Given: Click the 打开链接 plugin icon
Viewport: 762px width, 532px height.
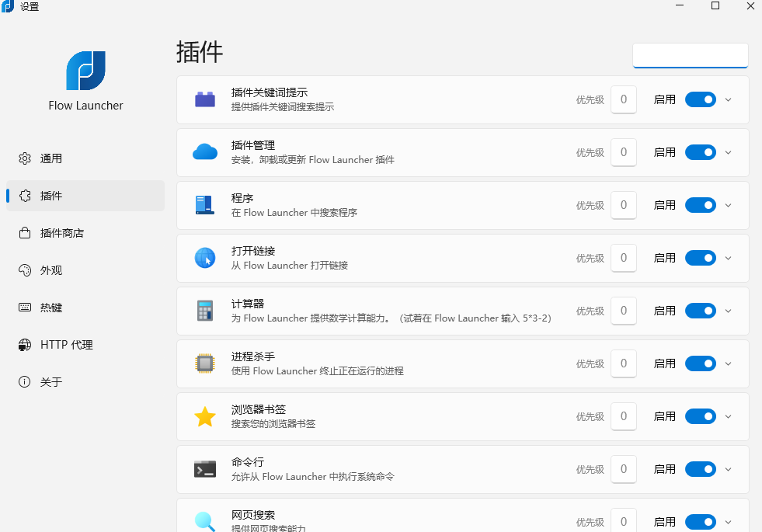Looking at the screenshot, I should (204, 258).
